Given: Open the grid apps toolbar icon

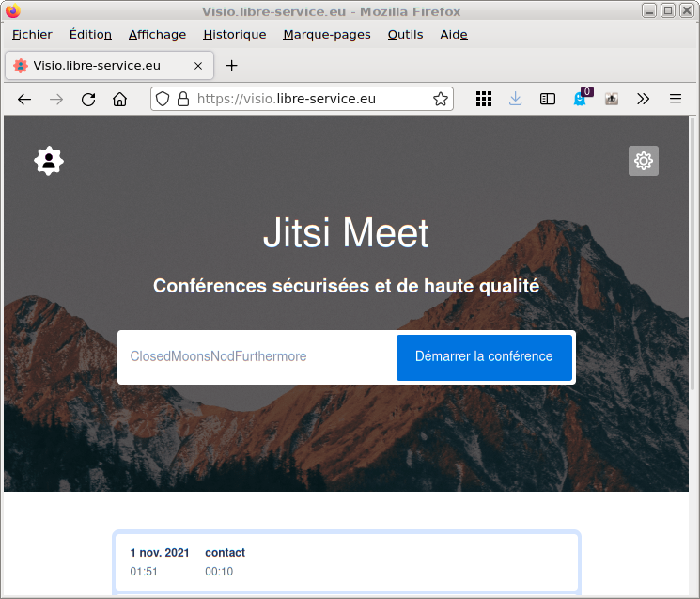Looking at the screenshot, I should coord(484,99).
